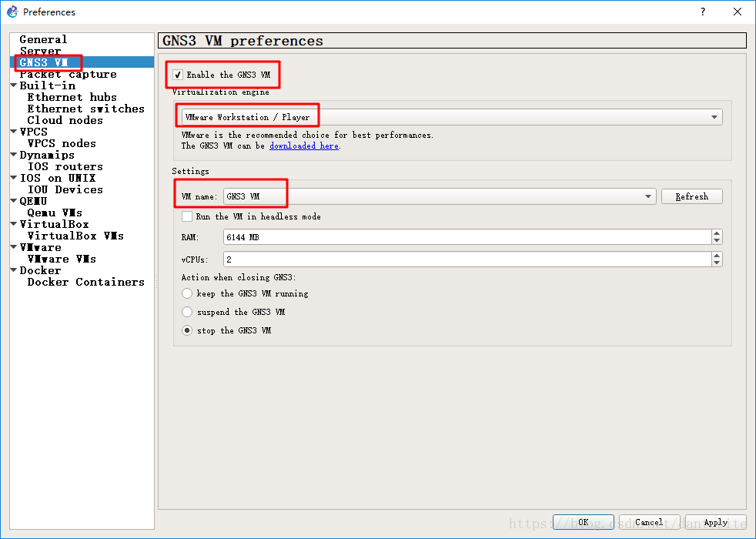Click the Cancel button
Viewport: 756px width, 539px height.
point(650,522)
